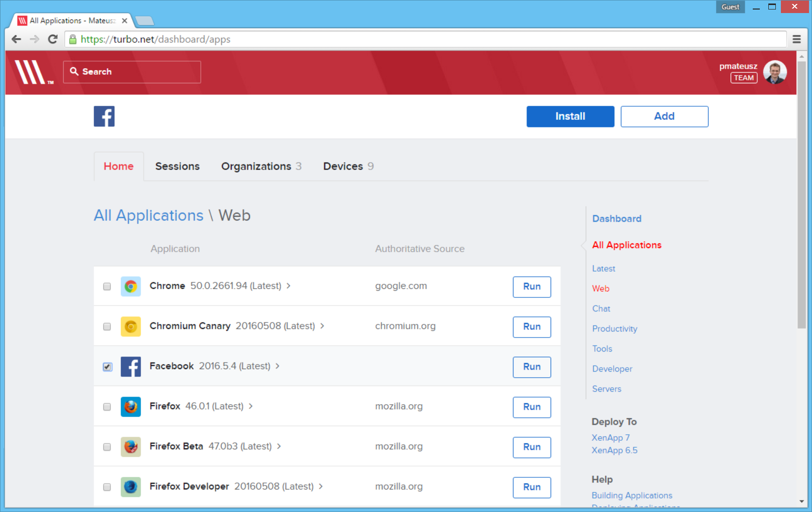Viewport: 812px width, 512px height.
Task: Filter by Productivity category
Action: pyautogui.click(x=615, y=329)
